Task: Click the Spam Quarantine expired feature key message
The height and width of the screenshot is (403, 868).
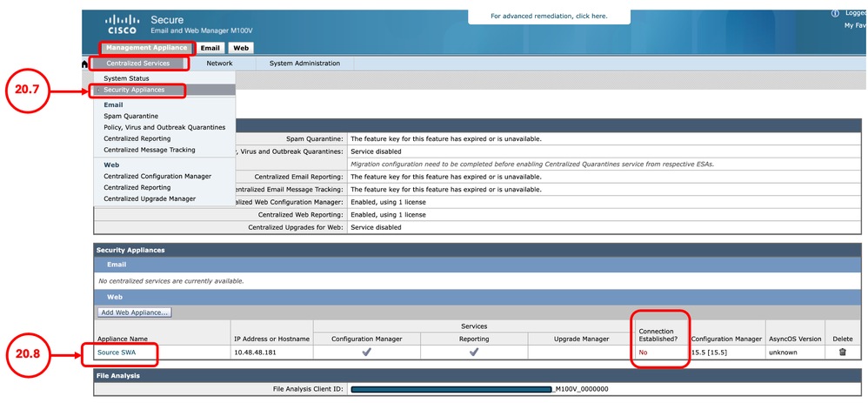Action: click(446, 138)
